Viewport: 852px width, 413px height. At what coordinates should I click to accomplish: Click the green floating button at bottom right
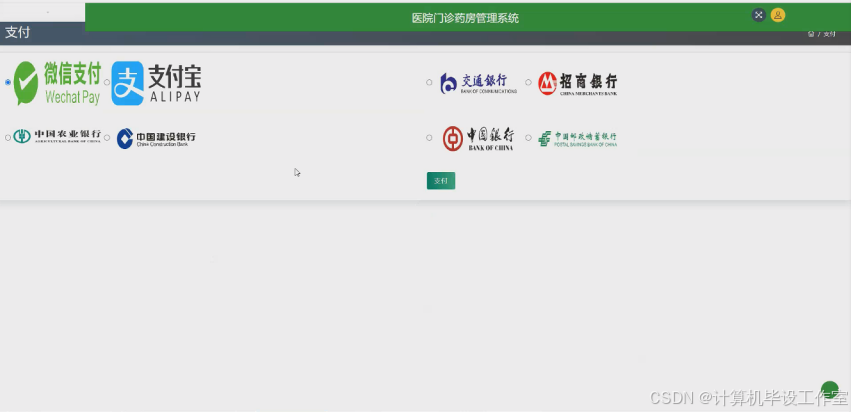tap(830, 390)
